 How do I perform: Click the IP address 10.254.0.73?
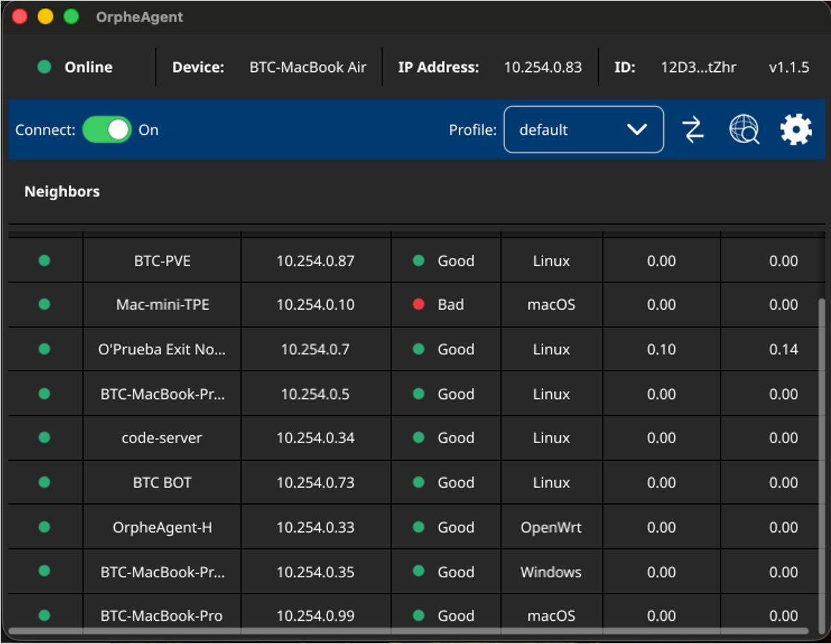pos(316,483)
